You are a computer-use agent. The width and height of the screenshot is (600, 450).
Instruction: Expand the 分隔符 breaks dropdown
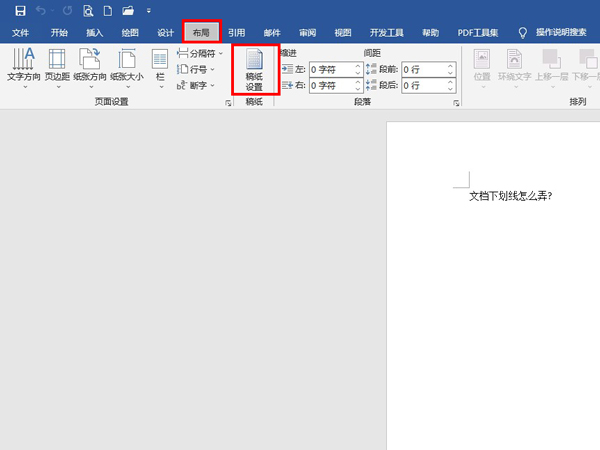click(201, 53)
